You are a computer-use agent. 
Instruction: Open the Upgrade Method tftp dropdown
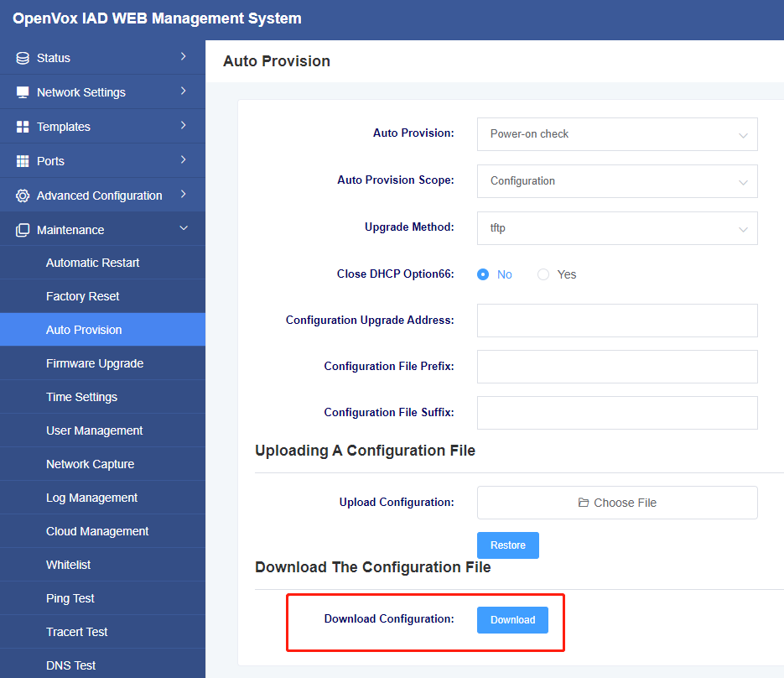click(617, 228)
